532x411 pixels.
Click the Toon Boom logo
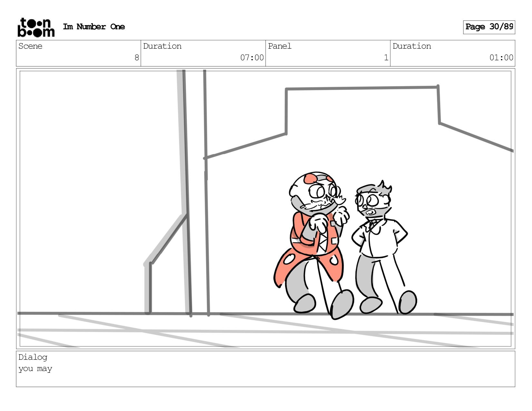36,27
